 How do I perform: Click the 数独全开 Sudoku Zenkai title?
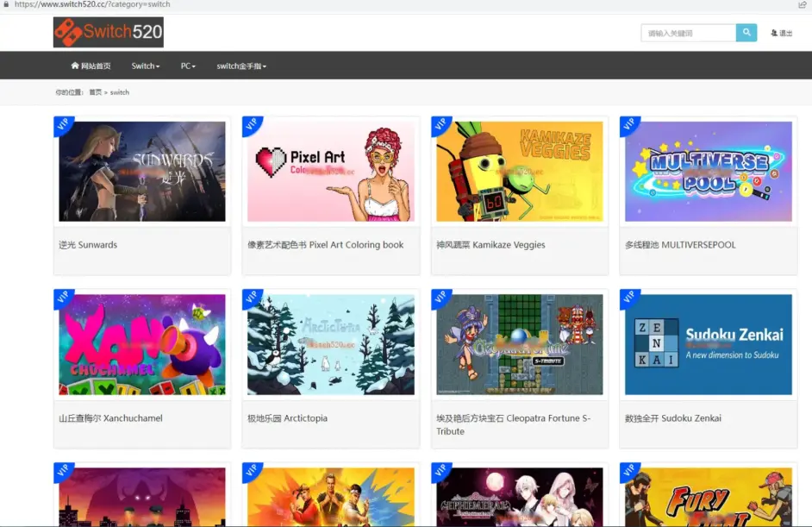click(673, 418)
